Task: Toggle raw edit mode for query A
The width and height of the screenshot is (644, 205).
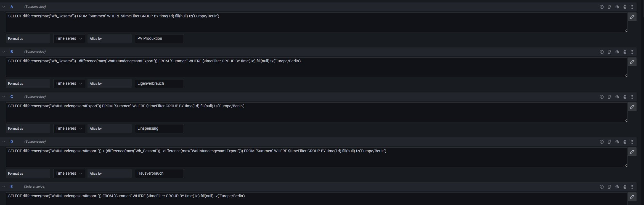Action: (632, 17)
